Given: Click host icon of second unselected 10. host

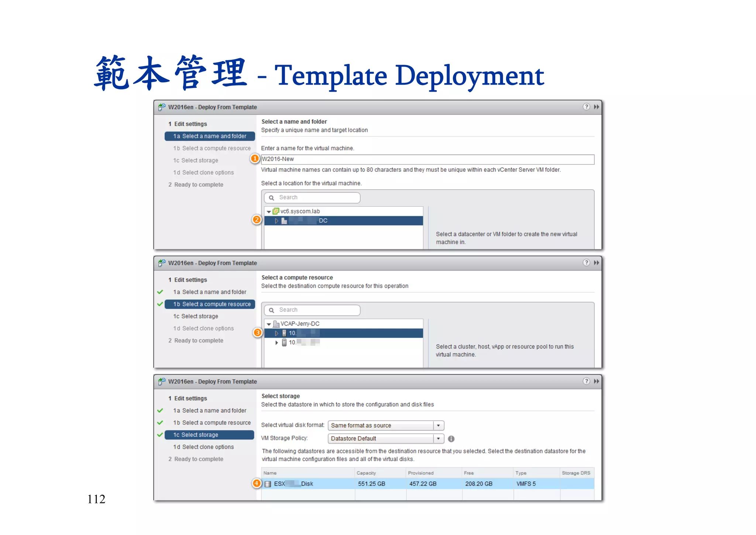Looking at the screenshot, I should [284, 343].
